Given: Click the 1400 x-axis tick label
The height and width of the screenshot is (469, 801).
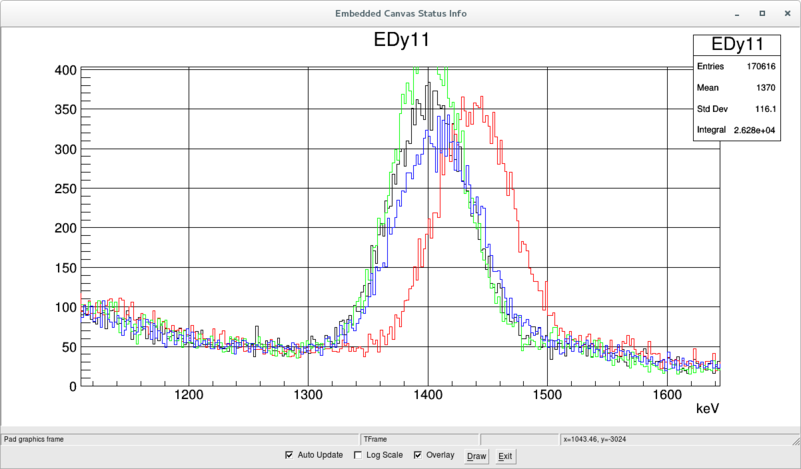Looking at the screenshot, I should click(428, 394).
